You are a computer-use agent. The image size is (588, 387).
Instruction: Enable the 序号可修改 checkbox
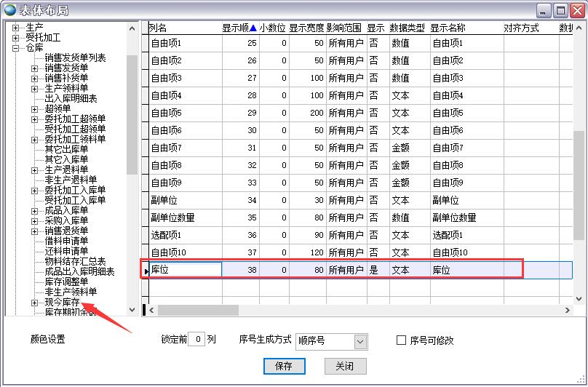tap(401, 340)
